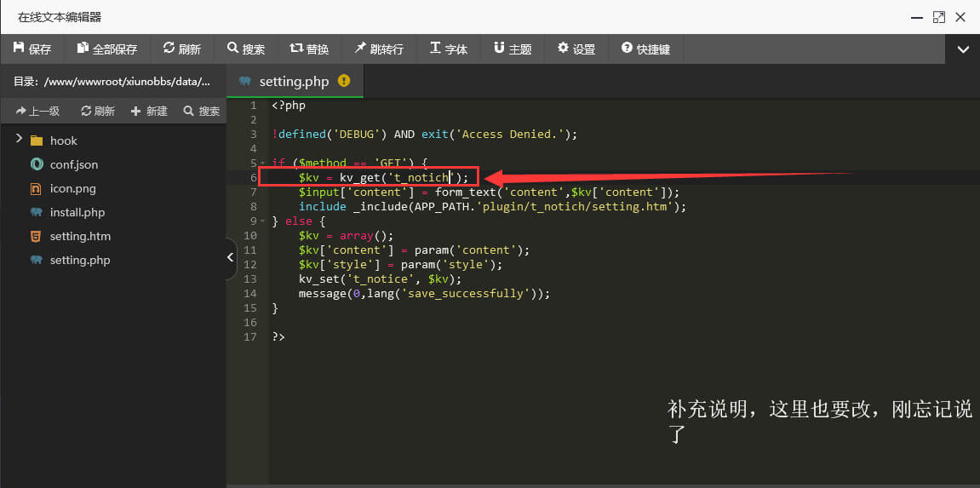This screenshot has height=488, width=980.
Task: Open setting.php in the file tree
Action: (x=80, y=260)
